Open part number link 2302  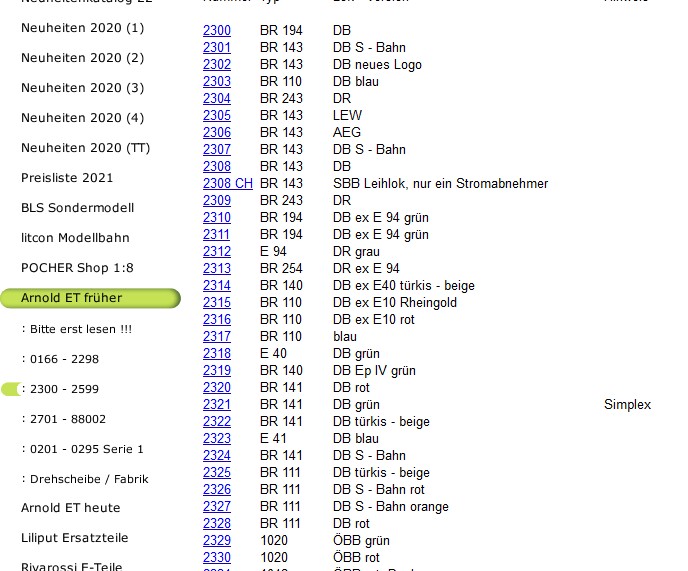(217, 65)
